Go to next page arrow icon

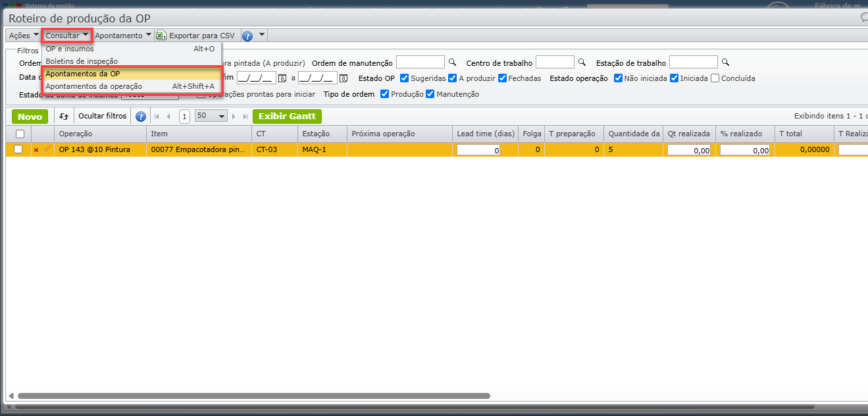234,117
